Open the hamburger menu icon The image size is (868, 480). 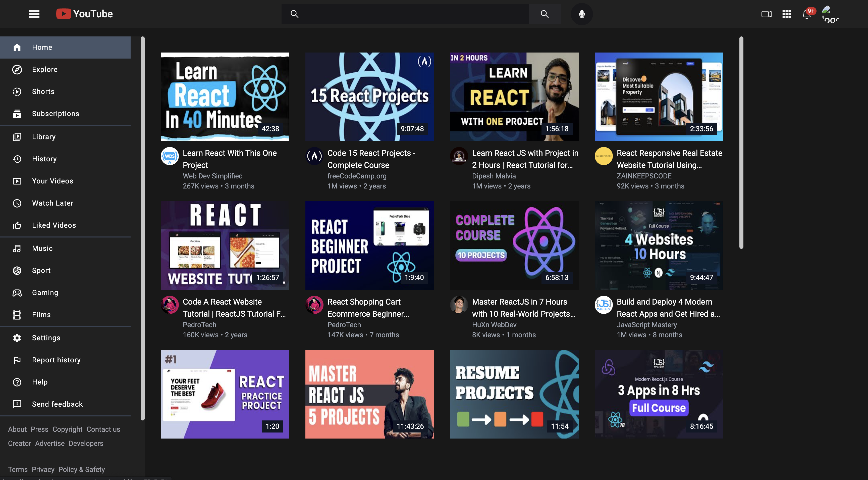[x=34, y=14]
